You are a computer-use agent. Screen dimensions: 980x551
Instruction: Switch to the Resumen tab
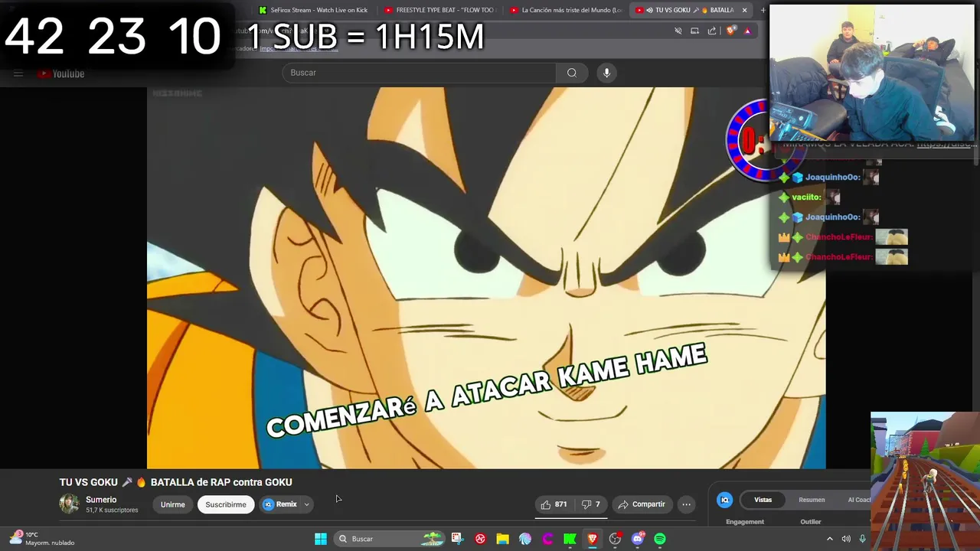tap(812, 500)
